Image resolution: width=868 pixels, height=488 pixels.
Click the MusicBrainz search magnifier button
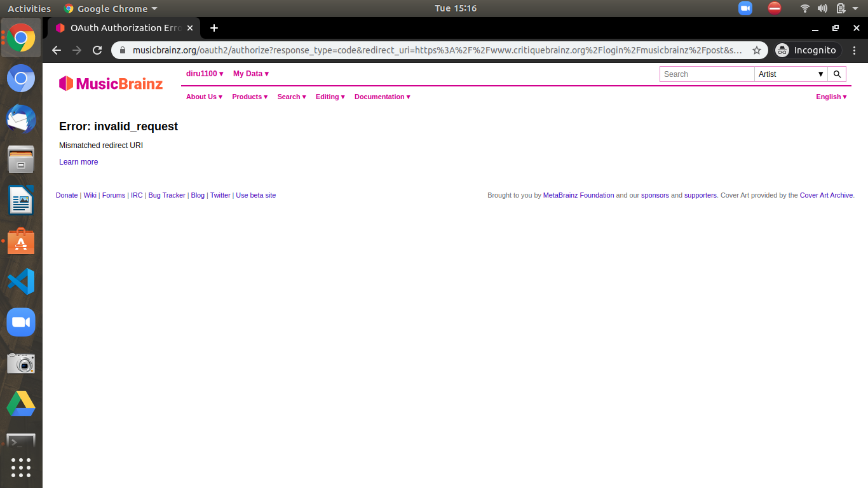point(837,74)
